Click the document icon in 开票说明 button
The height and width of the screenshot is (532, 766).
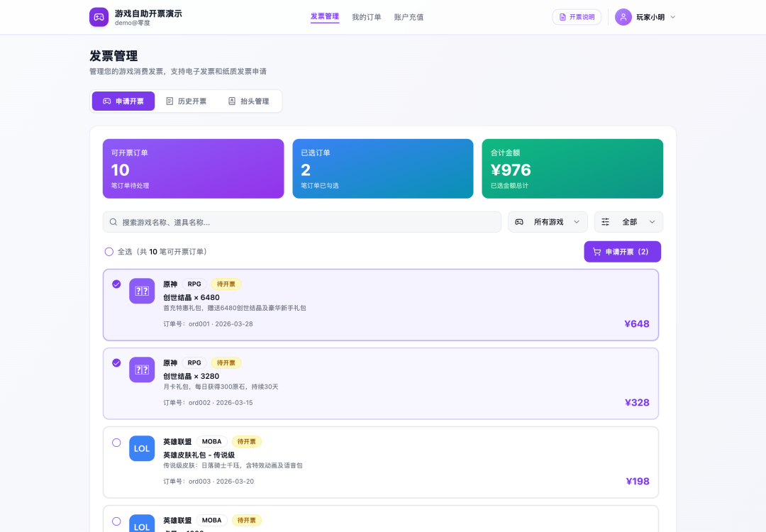pos(562,17)
